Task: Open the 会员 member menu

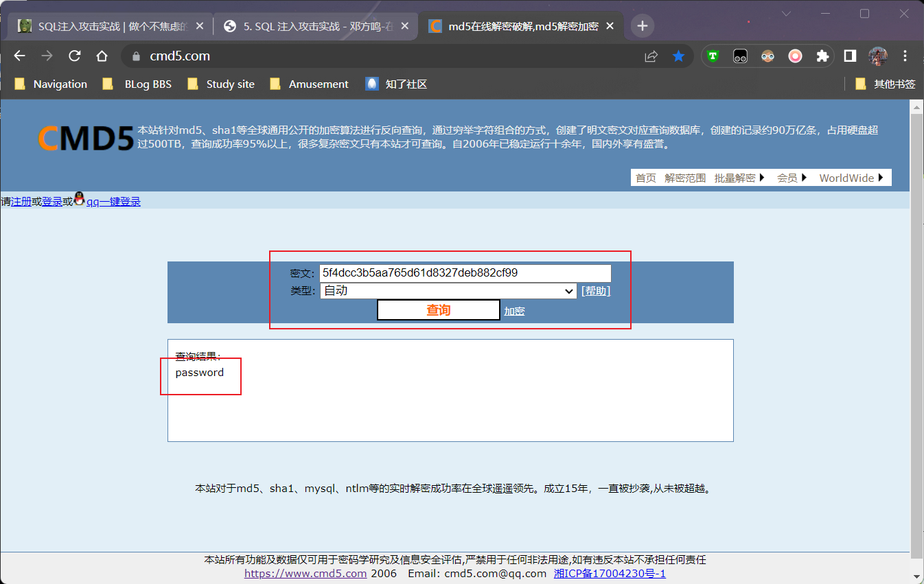Action: [x=792, y=178]
